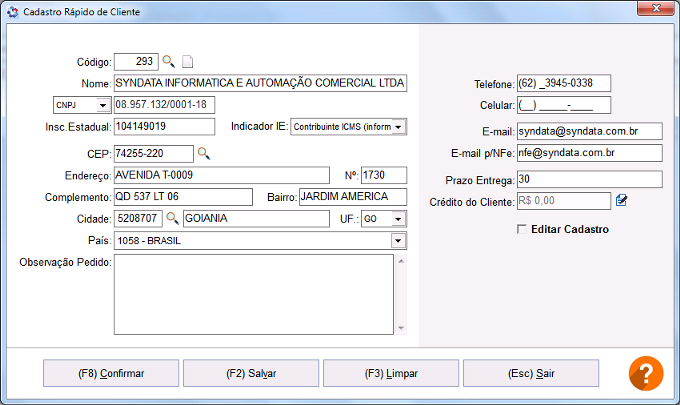Click the Complemento field QD 537 LT 06

183,197
